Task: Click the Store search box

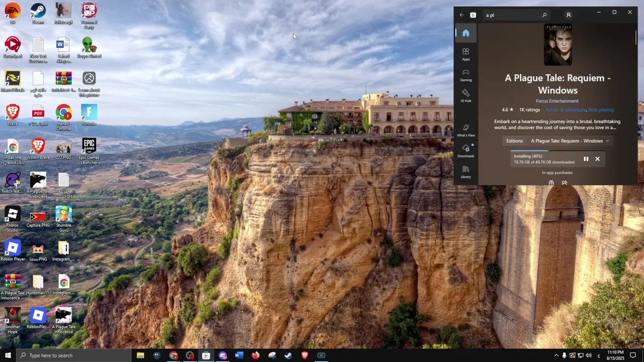Action: pyautogui.click(x=516, y=15)
